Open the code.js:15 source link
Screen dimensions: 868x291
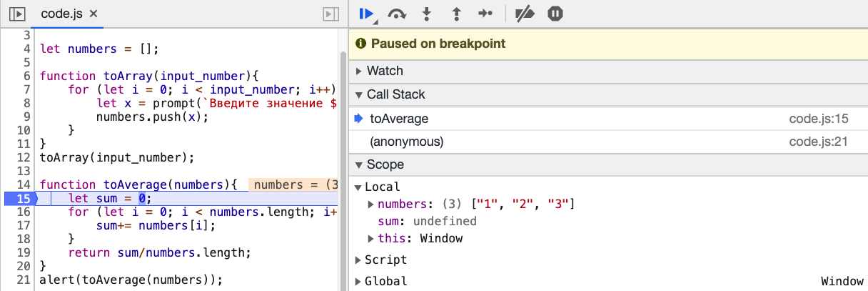pos(818,119)
